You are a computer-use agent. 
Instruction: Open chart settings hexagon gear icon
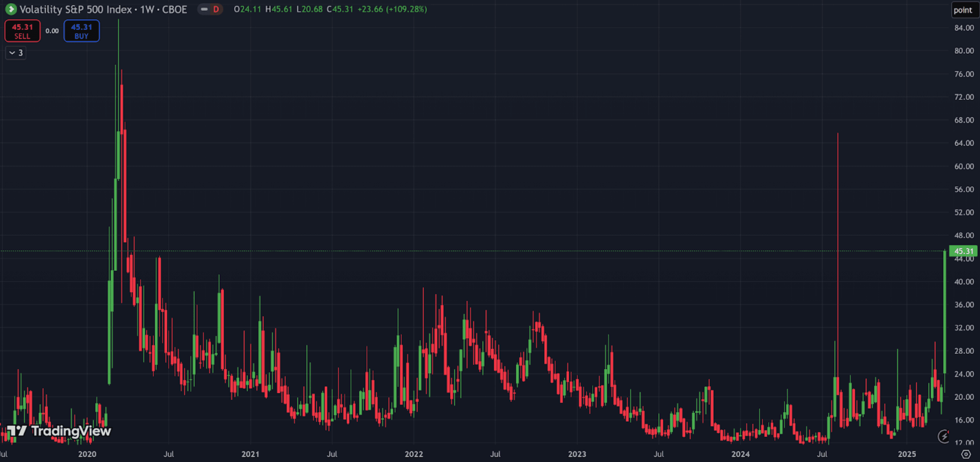[965, 454]
